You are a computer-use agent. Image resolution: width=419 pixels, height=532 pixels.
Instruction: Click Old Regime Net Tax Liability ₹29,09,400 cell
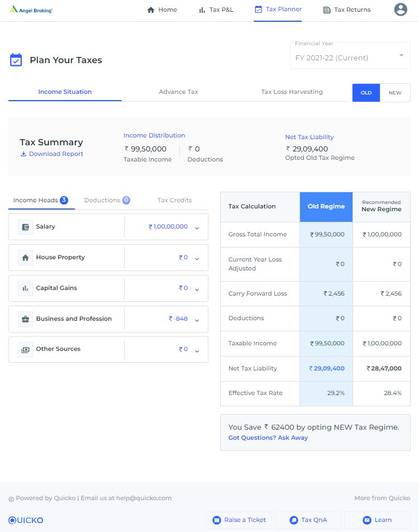tap(326, 368)
